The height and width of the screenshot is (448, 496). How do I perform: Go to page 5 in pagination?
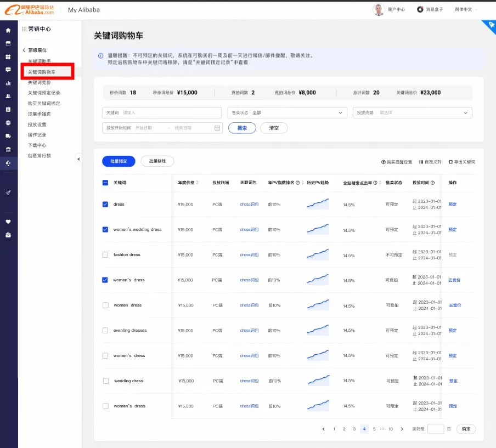[x=374, y=429]
